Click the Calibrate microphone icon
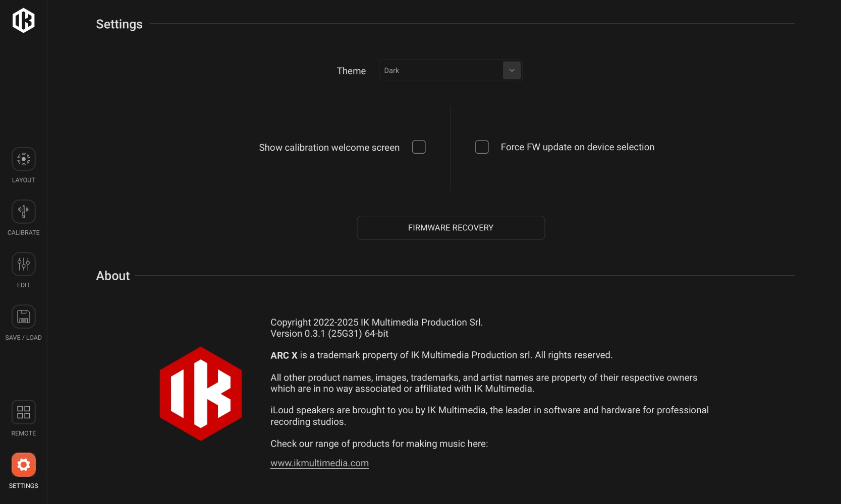 coord(24,212)
